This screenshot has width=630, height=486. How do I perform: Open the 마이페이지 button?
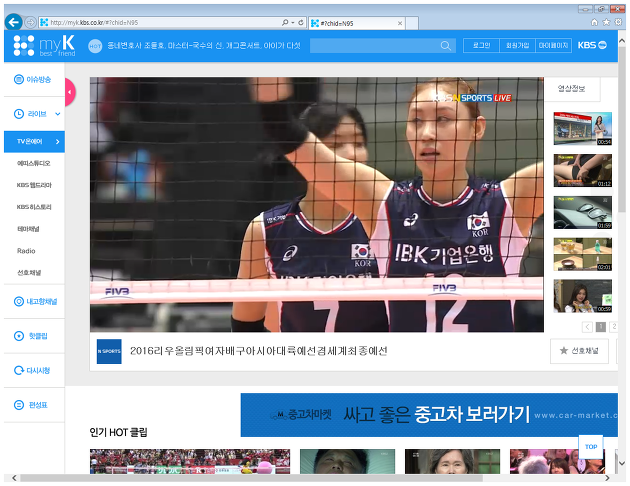click(x=554, y=45)
